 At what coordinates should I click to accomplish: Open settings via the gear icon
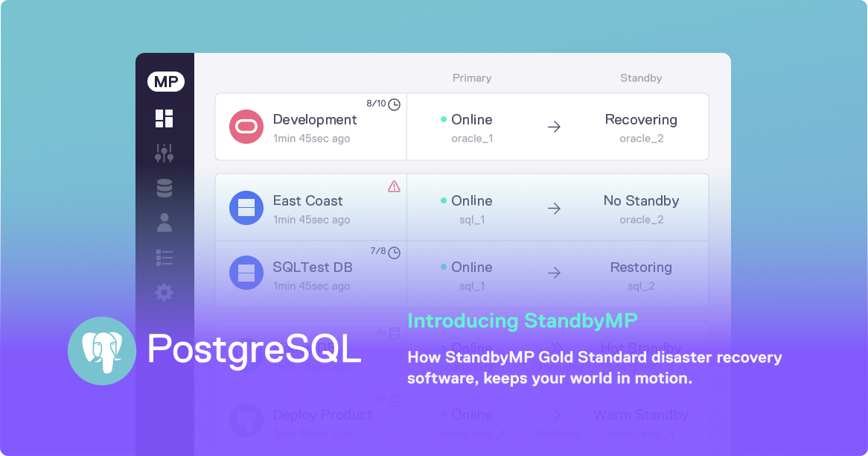(x=164, y=293)
